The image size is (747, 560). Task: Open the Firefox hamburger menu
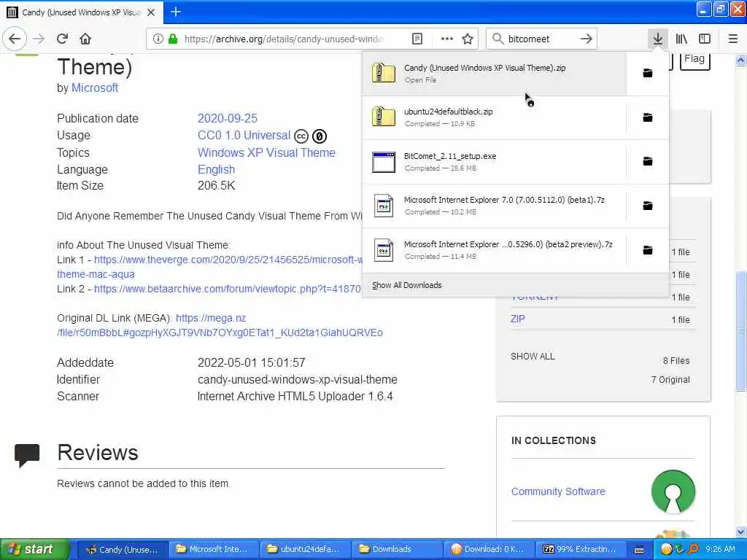pyautogui.click(x=732, y=39)
